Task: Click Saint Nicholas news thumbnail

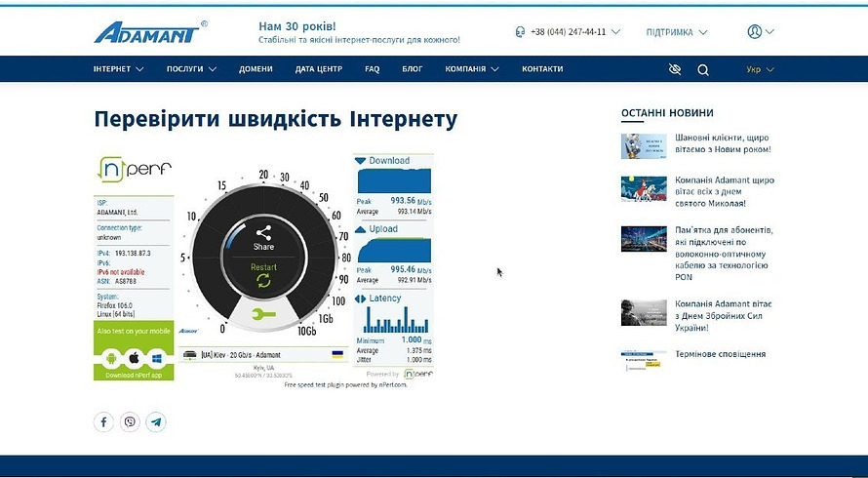Action: (x=644, y=189)
